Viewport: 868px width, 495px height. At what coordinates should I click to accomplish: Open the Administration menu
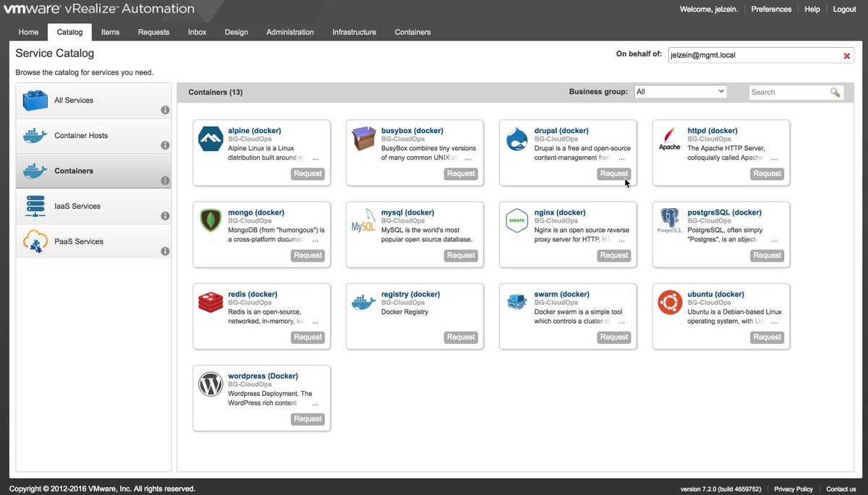[x=289, y=32]
